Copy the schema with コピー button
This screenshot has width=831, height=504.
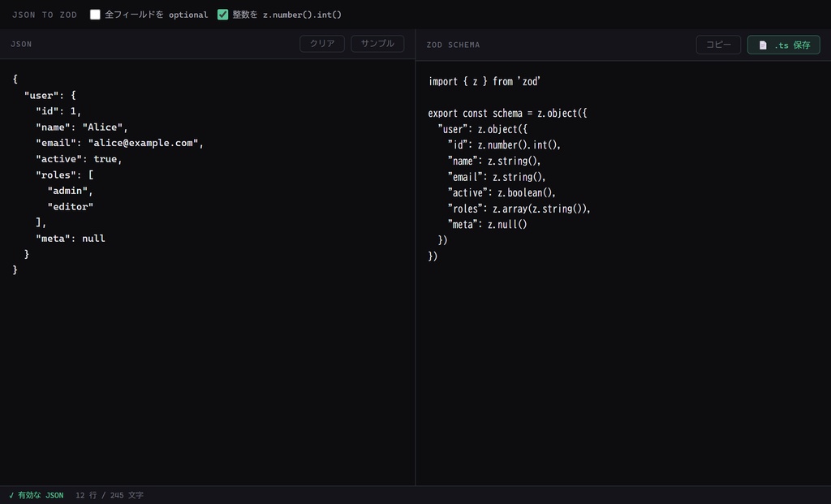coord(718,45)
